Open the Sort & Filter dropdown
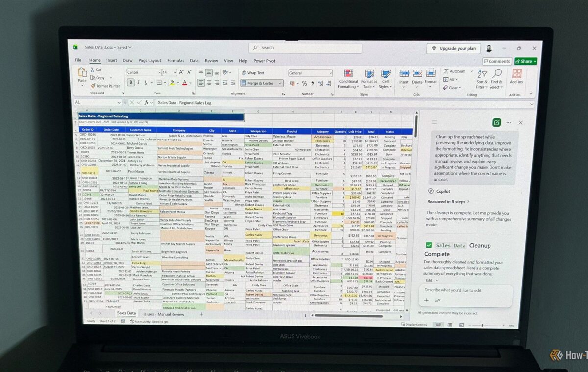Viewport: 588px width, 372px height. tap(481, 78)
